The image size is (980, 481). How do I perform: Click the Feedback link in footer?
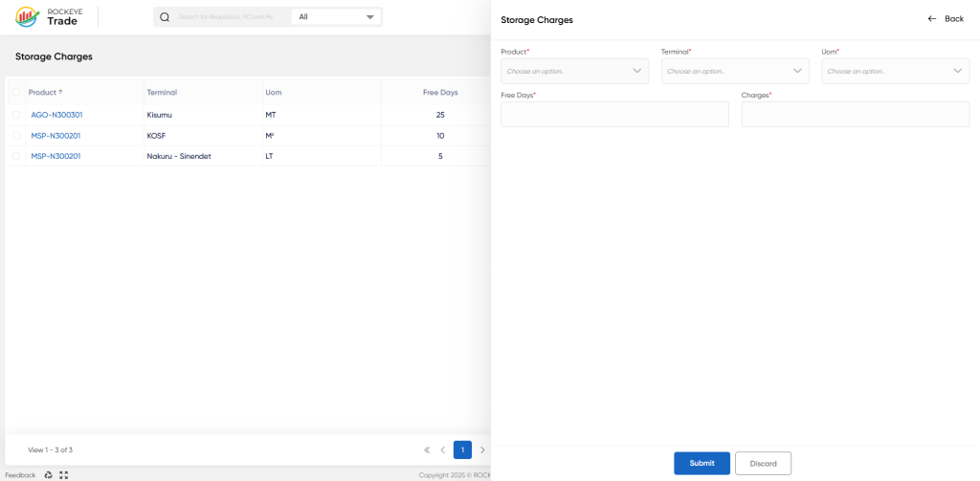click(x=21, y=475)
